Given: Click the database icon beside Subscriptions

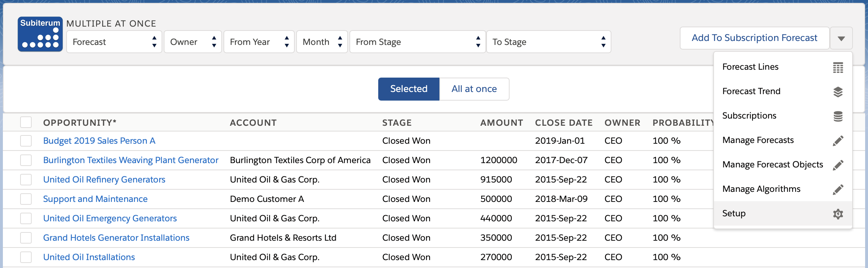Looking at the screenshot, I should point(838,116).
